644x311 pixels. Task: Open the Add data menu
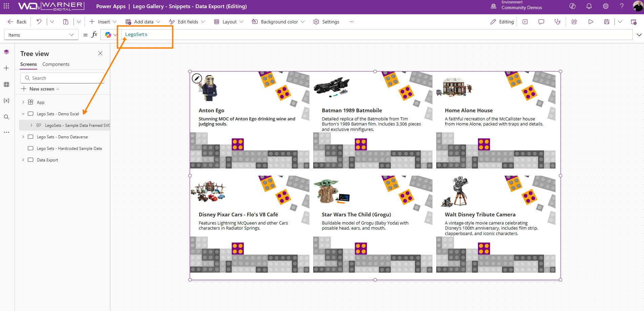pyautogui.click(x=143, y=22)
